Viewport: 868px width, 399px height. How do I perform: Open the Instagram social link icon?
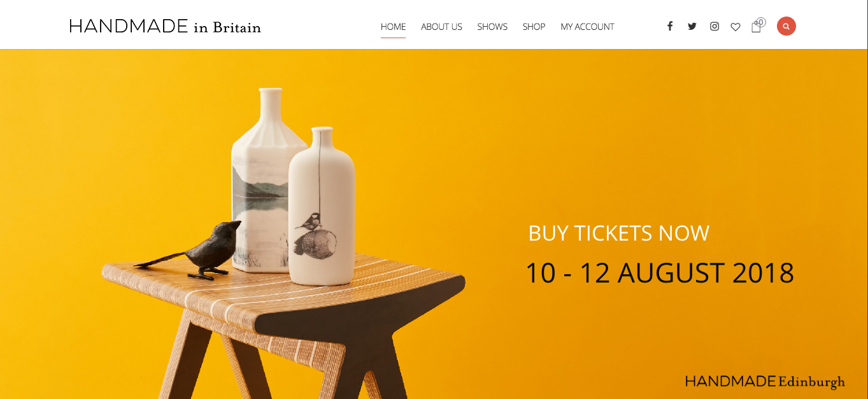tap(715, 26)
